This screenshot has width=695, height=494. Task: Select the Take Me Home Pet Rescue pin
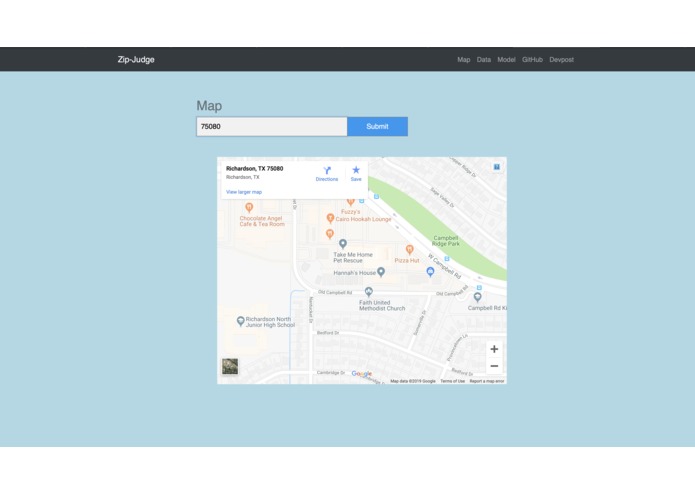click(x=343, y=244)
